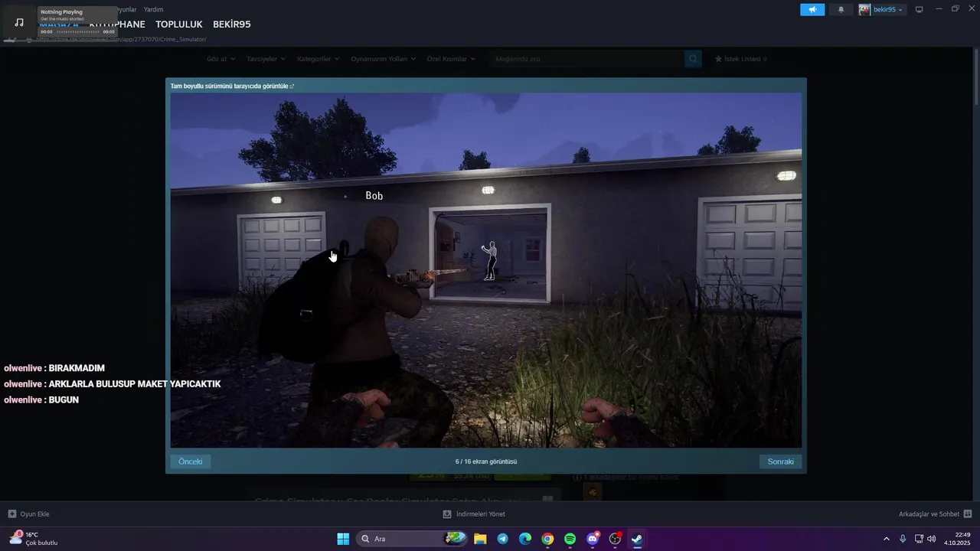The width and height of the screenshot is (980, 551).
Task: Open the volume tray icon
Action: tap(931, 539)
